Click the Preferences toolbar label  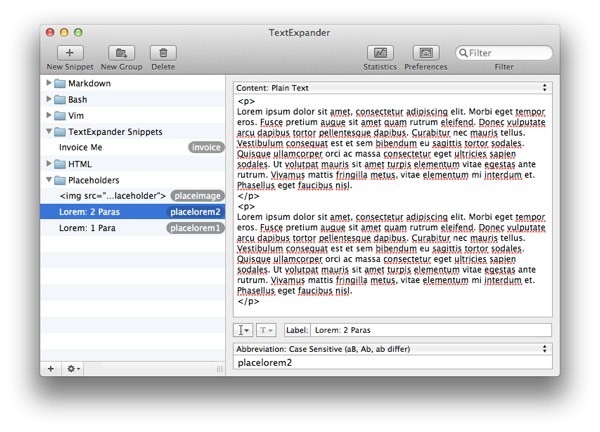426,67
